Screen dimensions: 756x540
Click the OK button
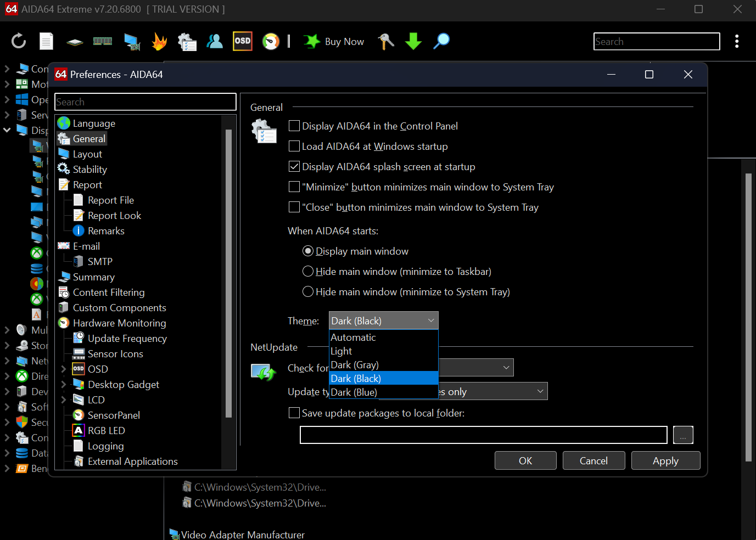pos(525,460)
